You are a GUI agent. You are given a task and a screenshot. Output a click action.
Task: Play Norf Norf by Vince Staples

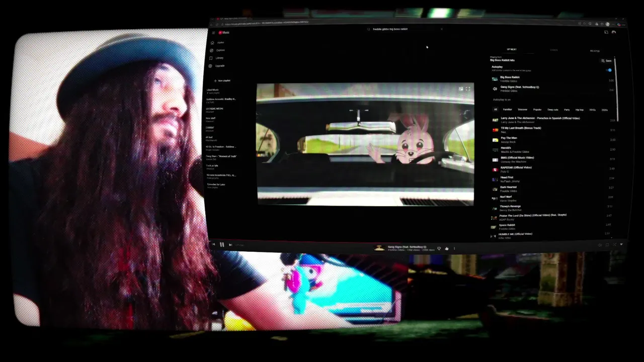(553, 199)
